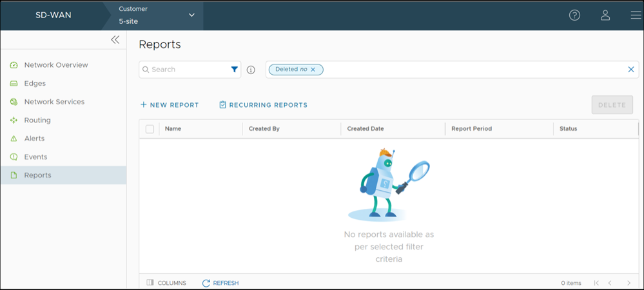Go to the next page arrow
Viewport: 644px width, 290px height.
[629, 283]
